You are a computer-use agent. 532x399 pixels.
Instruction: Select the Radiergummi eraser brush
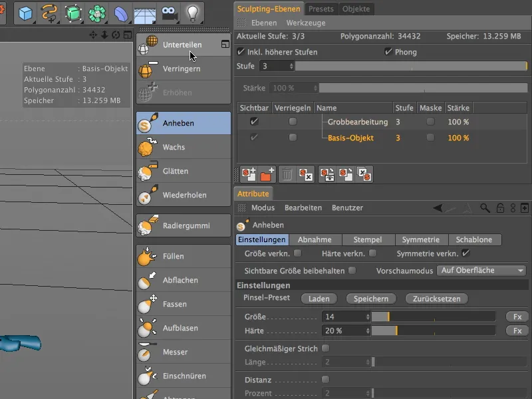coord(184,225)
